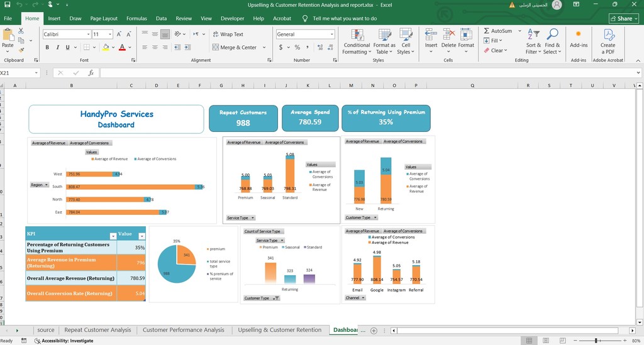Viewport: 644px width, 345px height.
Task: Toggle Italic formatting
Action: coord(57,48)
